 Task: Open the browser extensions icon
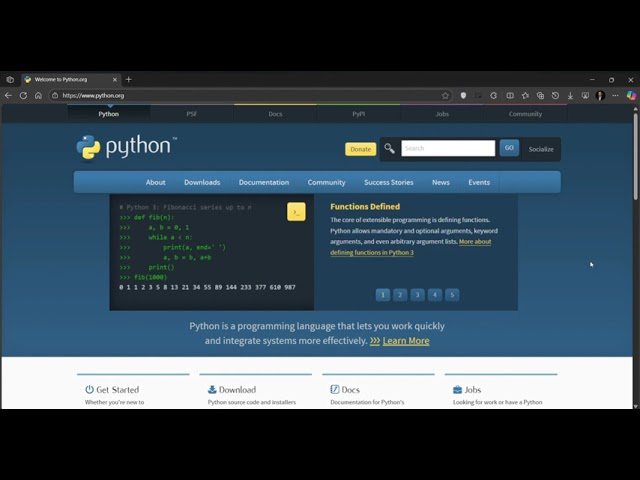(493, 96)
